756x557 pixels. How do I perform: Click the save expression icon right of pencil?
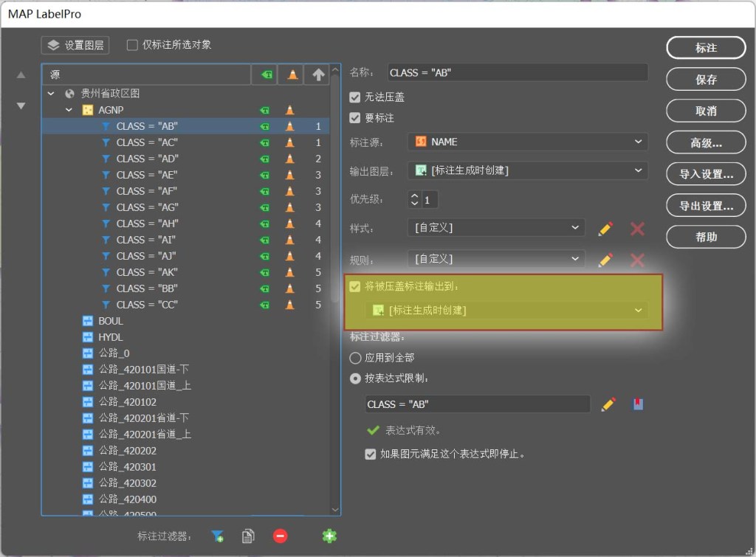[x=639, y=404]
